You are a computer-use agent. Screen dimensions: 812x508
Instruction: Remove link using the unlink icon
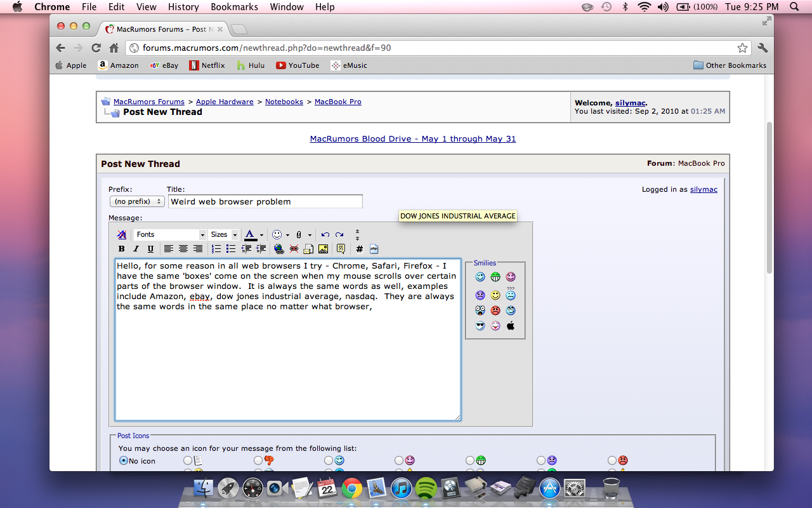pyautogui.click(x=294, y=249)
